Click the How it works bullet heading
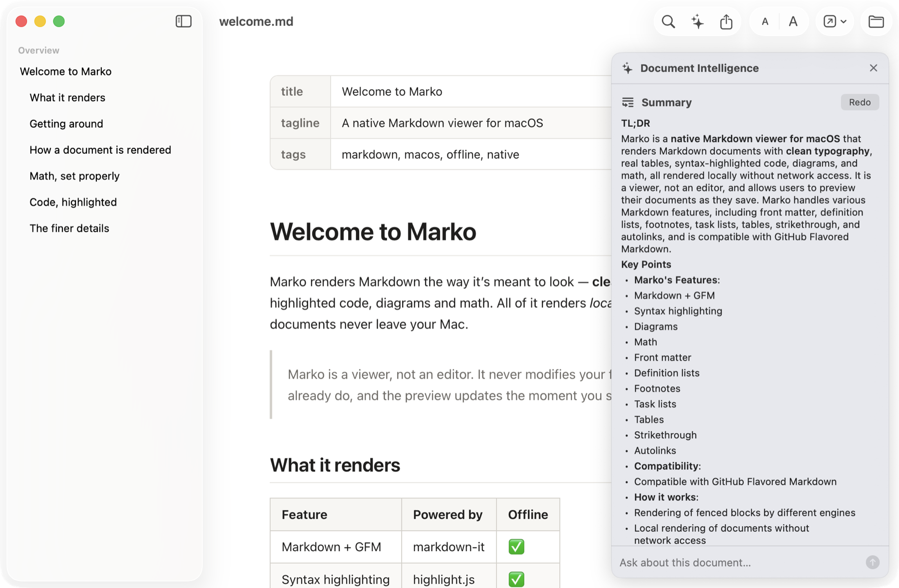Viewport: 899px width, 588px height. [666, 497]
